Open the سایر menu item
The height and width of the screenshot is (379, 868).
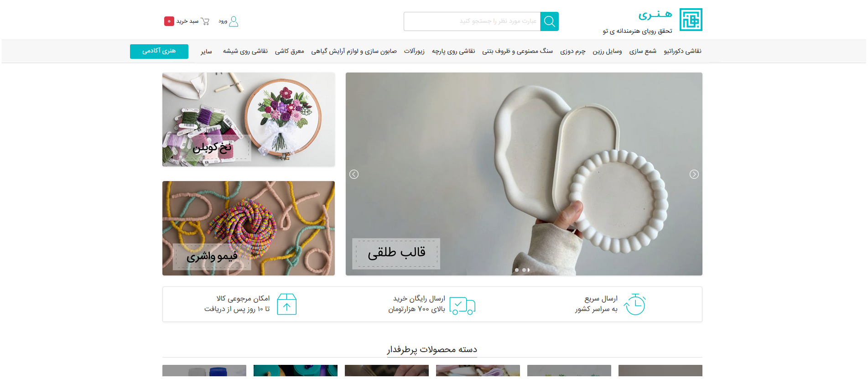[206, 52]
